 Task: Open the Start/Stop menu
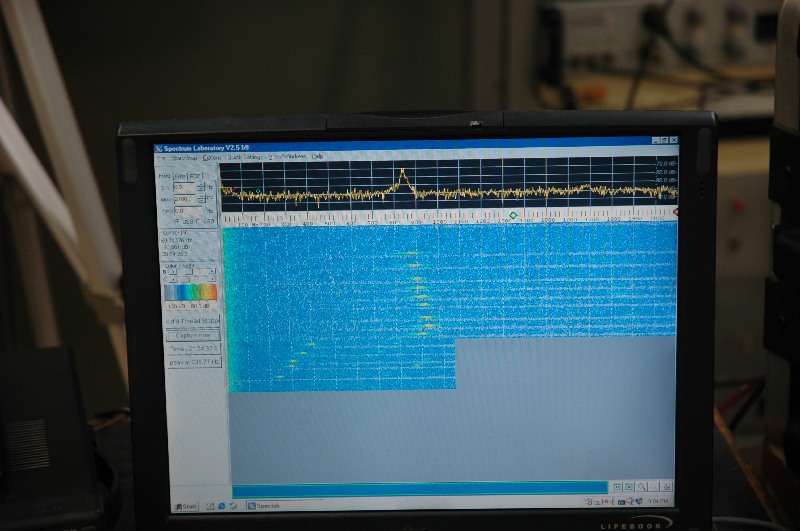pyautogui.click(x=184, y=157)
